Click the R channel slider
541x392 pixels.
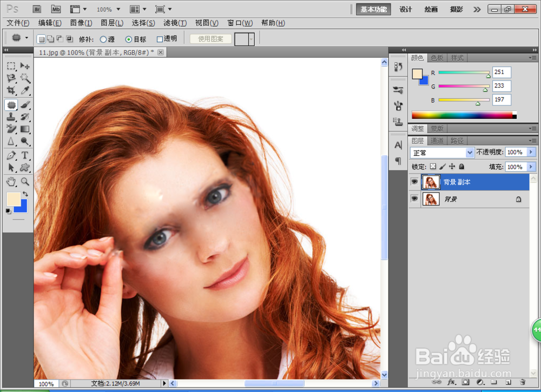pyautogui.click(x=464, y=73)
